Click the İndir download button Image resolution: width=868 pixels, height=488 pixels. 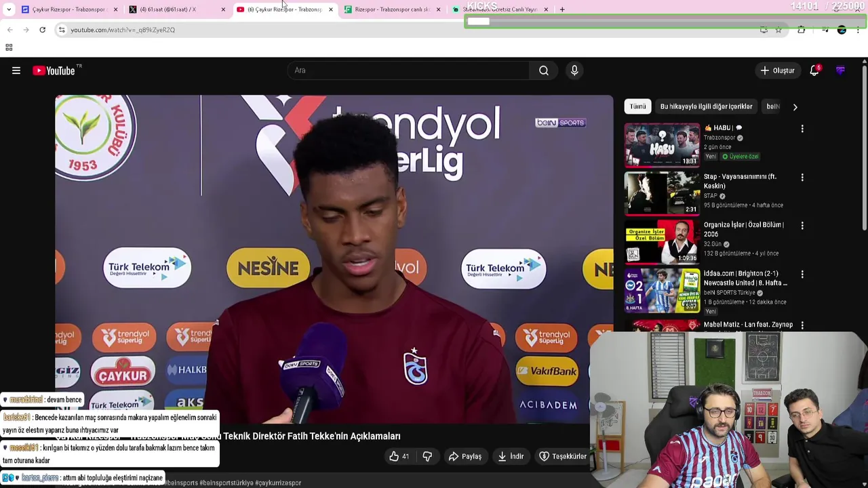tap(511, 456)
